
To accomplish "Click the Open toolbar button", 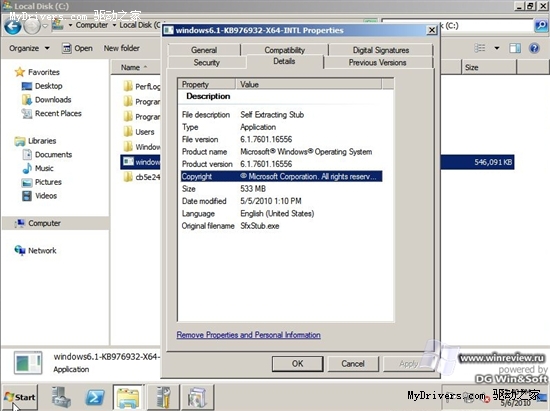I will (x=77, y=48).
